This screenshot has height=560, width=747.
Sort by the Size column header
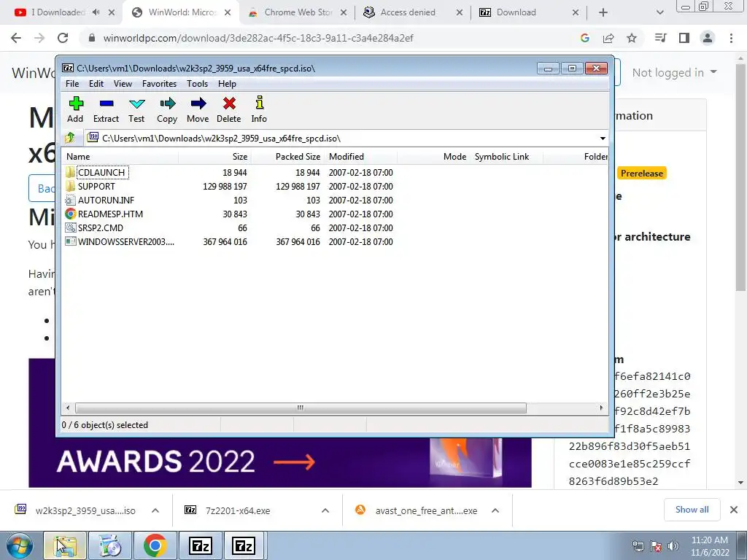pyautogui.click(x=215, y=157)
